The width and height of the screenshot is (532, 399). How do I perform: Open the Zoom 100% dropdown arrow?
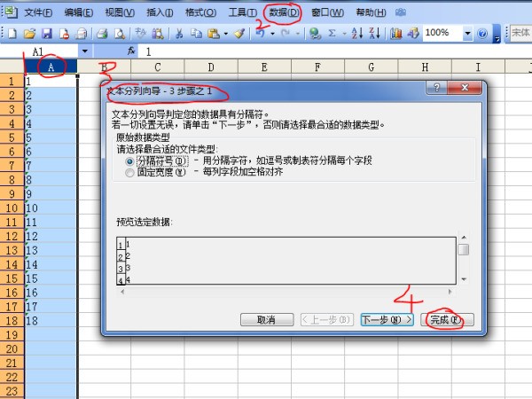tap(467, 34)
